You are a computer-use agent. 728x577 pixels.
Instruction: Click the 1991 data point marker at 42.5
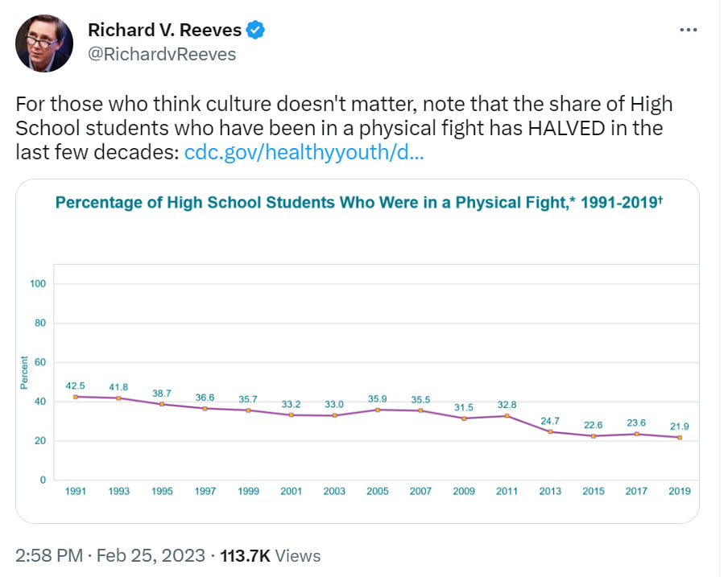click(x=75, y=397)
